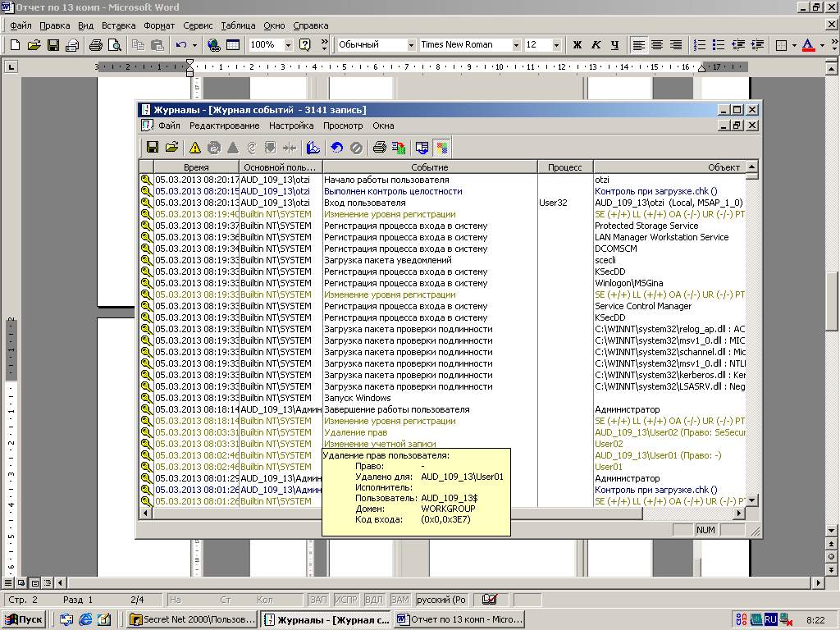This screenshot has height=630, width=840.
Task: Click the Copy icon in Word toolbar
Action: click(x=138, y=45)
